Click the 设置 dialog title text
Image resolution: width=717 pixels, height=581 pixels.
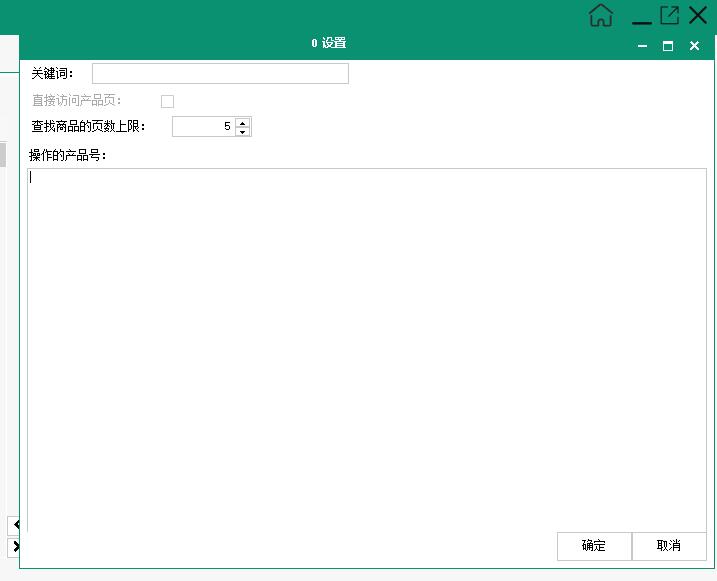[329, 43]
